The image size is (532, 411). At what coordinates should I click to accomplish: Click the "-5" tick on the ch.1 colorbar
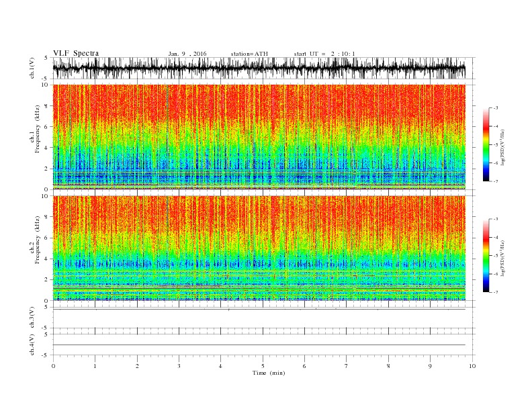[496, 145]
